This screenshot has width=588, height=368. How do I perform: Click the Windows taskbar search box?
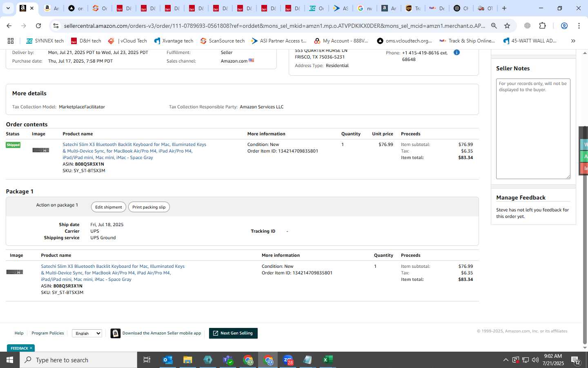pos(78,360)
